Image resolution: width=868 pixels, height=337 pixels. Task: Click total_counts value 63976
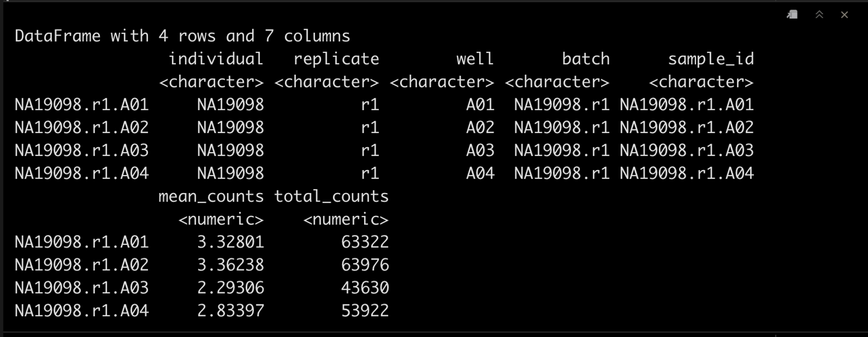(x=365, y=265)
